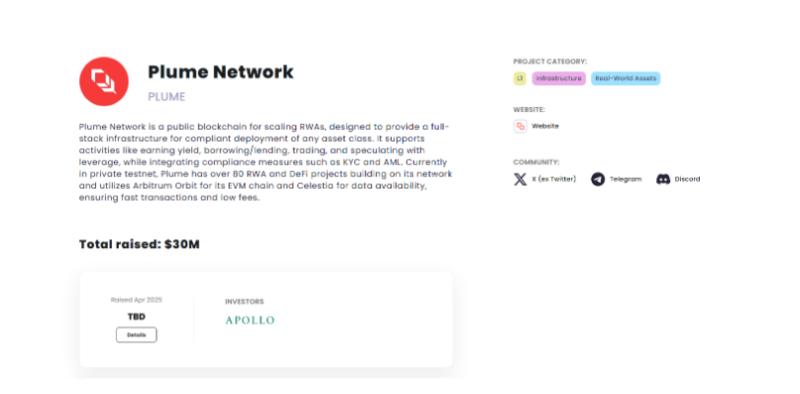Screen dimensions: 800x394
Task: Click the Discord community icon
Action: pos(663,179)
